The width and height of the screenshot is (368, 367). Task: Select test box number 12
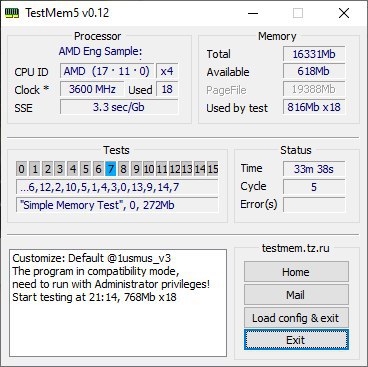pos(174,169)
